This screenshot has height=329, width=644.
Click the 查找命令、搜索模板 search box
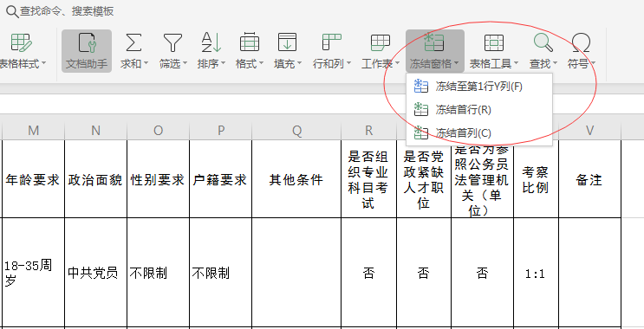(x=67, y=11)
